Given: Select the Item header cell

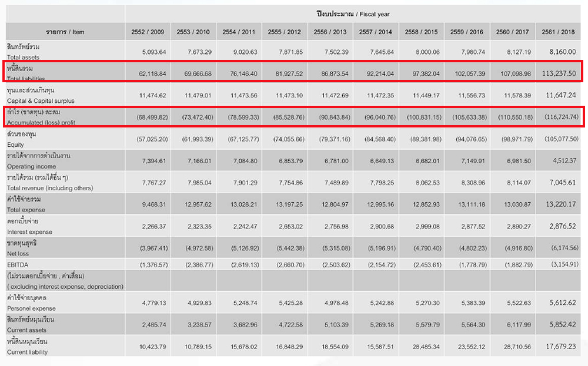Looking at the screenshot, I should 66,31.
